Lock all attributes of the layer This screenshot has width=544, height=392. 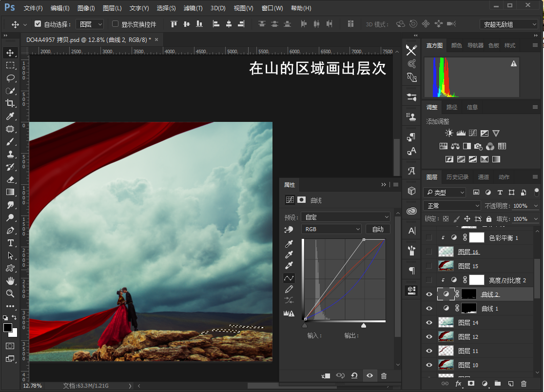(x=489, y=219)
